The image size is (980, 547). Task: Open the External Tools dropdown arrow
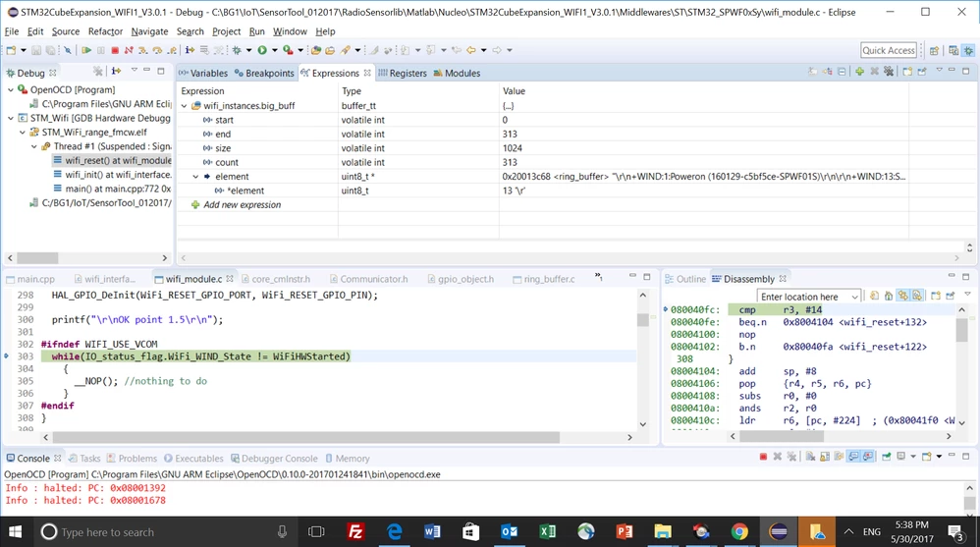(x=300, y=50)
